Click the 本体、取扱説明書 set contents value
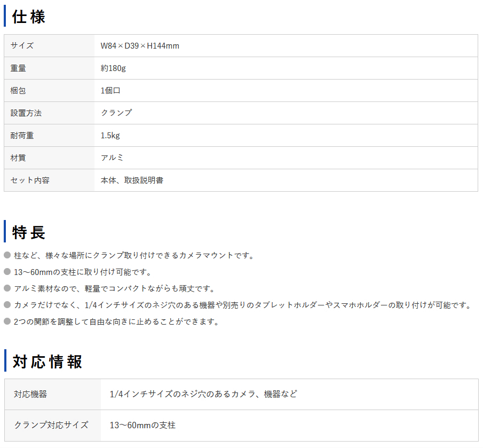The height and width of the screenshot is (448, 483). pos(132,180)
